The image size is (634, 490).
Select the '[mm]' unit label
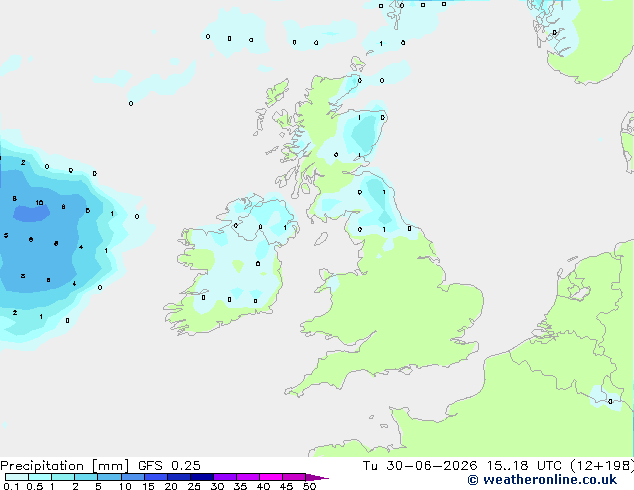[110, 466]
